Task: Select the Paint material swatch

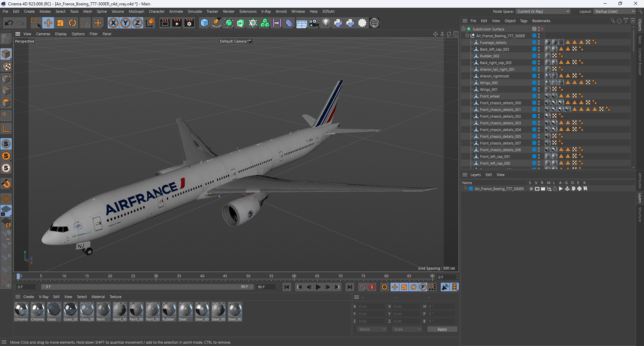Action: [x=103, y=312]
